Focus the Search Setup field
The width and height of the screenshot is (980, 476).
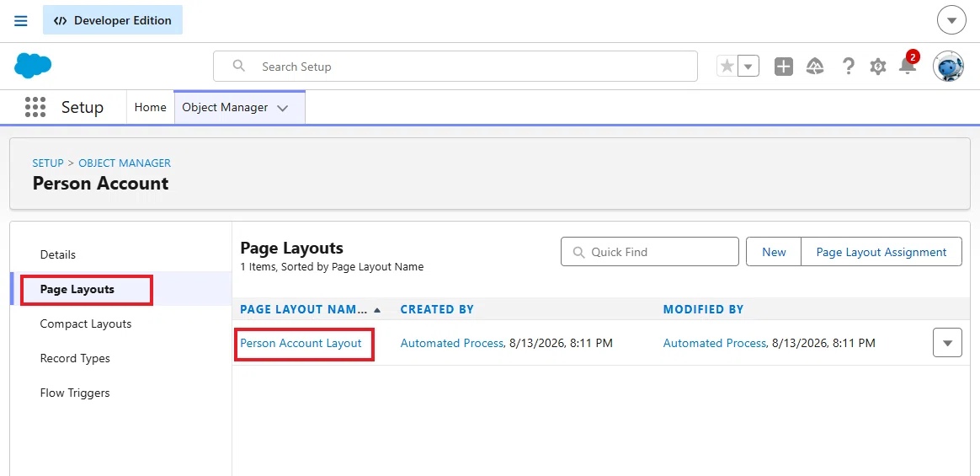455,67
